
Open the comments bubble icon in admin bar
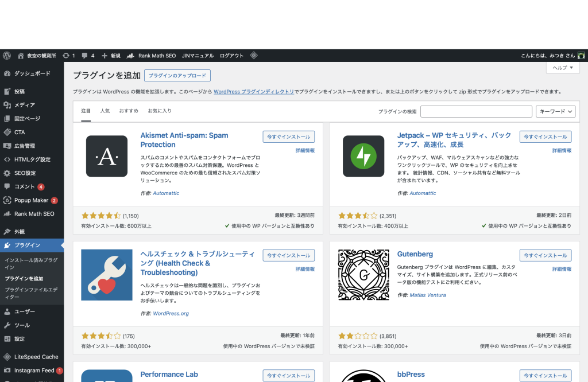pos(85,56)
